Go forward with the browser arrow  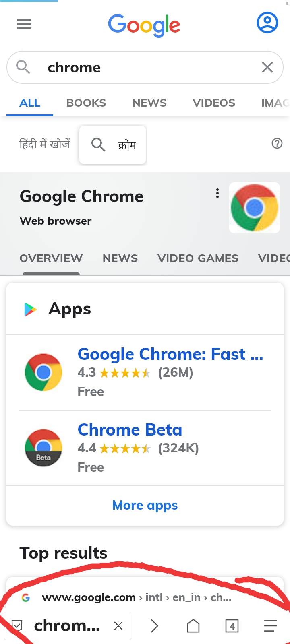click(x=154, y=626)
